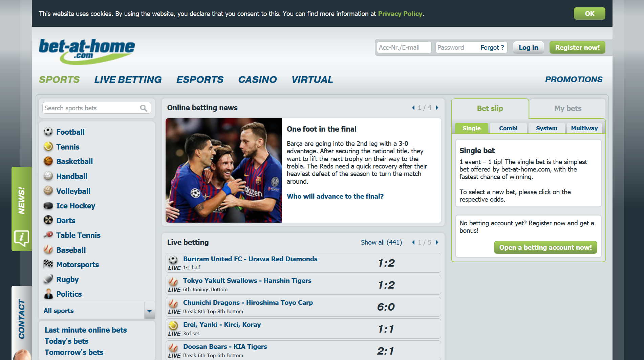Image resolution: width=644 pixels, height=360 pixels.
Task: Go to next betting news slide
Action: point(437,108)
